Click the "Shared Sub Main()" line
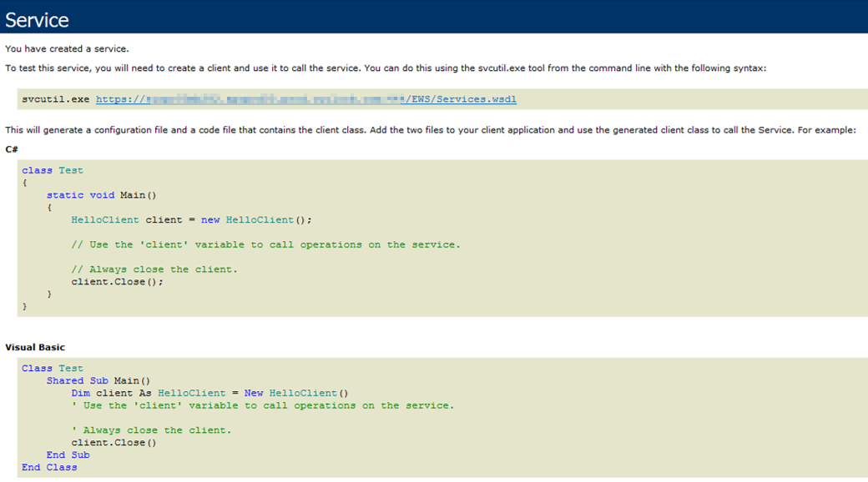The width and height of the screenshot is (868, 482). [x=98, y=380]
